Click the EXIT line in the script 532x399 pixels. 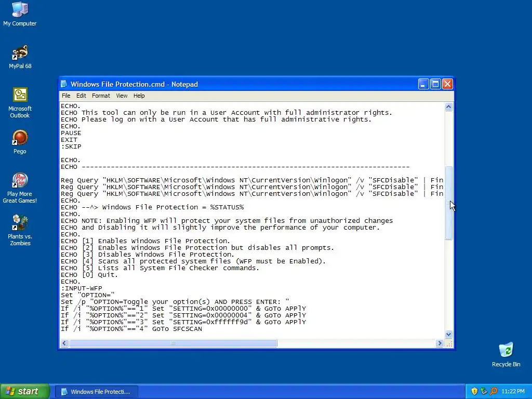[x=69, y=140]
